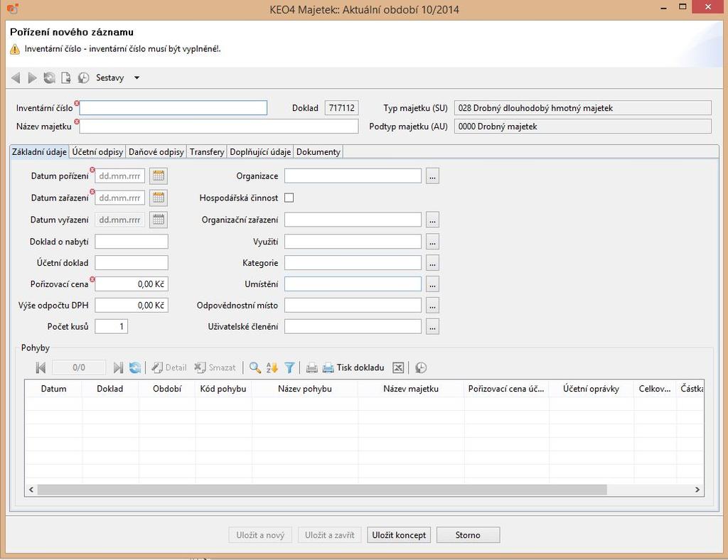This screenshot has height=560, width=728.
Task: Click the Uložit a zavřít button
Action: coord(330,535)
